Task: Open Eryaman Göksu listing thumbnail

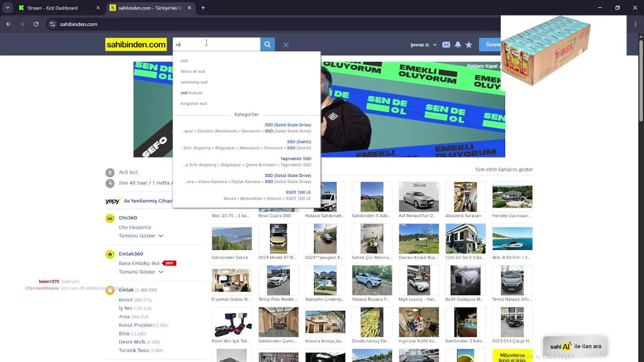Action: (231, 281)
